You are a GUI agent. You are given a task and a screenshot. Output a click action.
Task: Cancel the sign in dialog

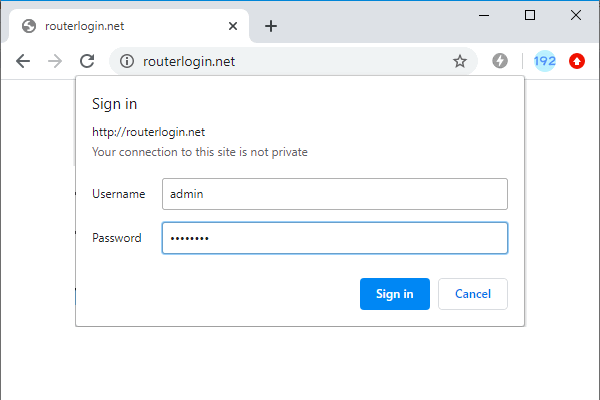click(473, 294)
